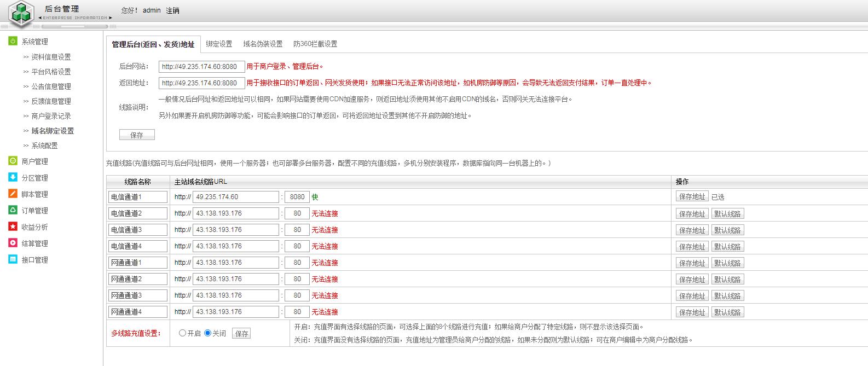Focus the 电信通道1 domain field
The width and height of the screenshot is (868, 366).
point(236,197)
